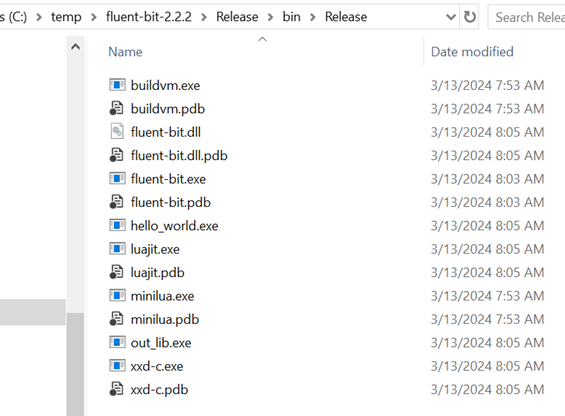Expand the chevron after temp breadcrumb
565x416 pixels.
pyautogui.click(x=94, y=17)
